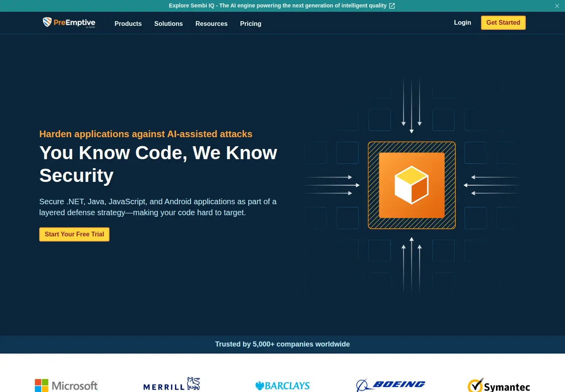The width and height of the screenshot is (565, 392).
Task: Click the headline "You Know Code, We Know Security"
Action: (x=158, y=164)
